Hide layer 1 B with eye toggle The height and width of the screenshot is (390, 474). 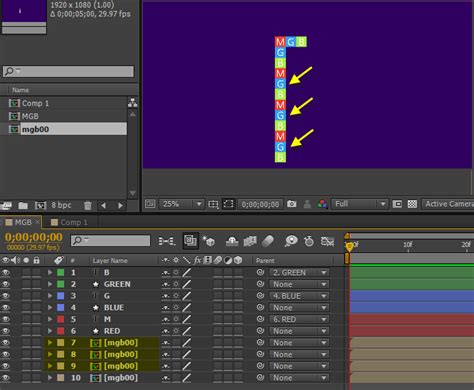5,272
